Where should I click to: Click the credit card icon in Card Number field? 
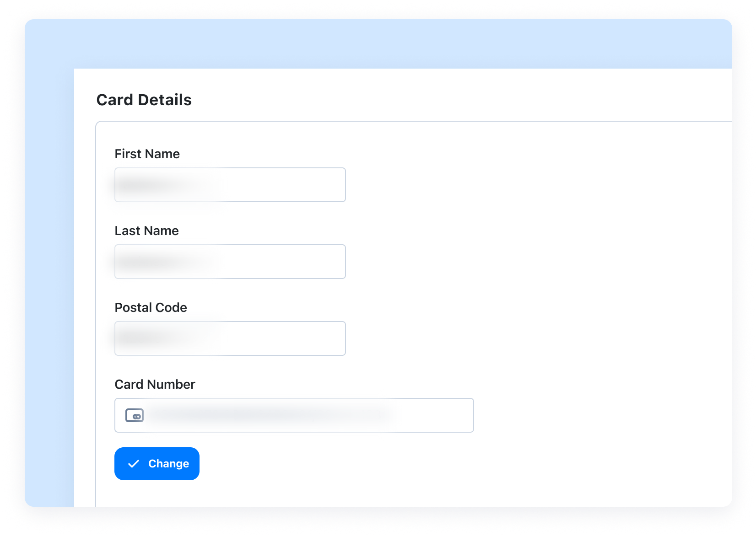(134, 415)
